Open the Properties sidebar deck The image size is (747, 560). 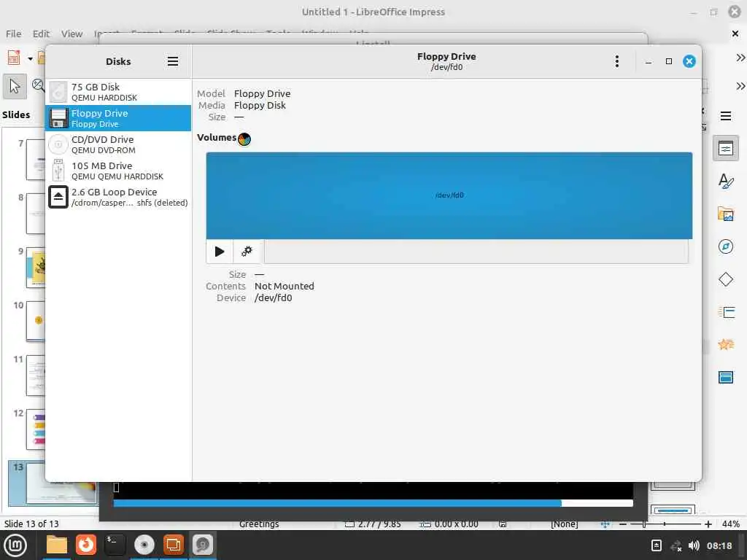click(x=726, y=149)
